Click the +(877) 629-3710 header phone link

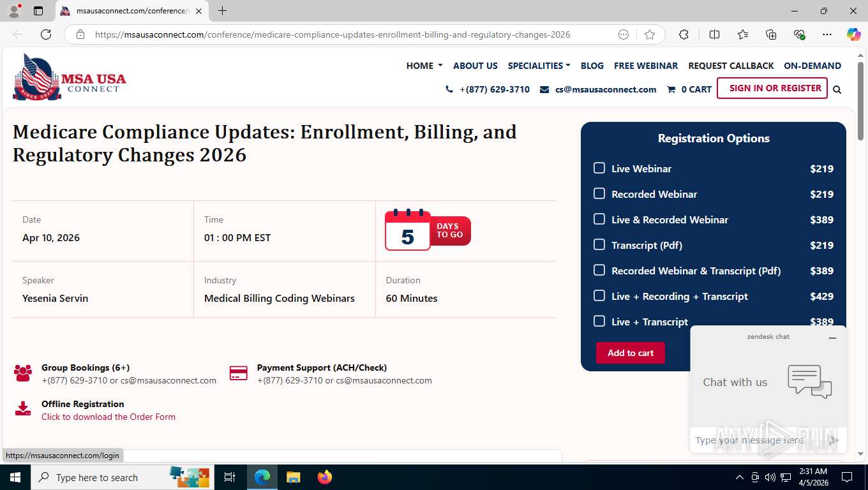point(495,89)
